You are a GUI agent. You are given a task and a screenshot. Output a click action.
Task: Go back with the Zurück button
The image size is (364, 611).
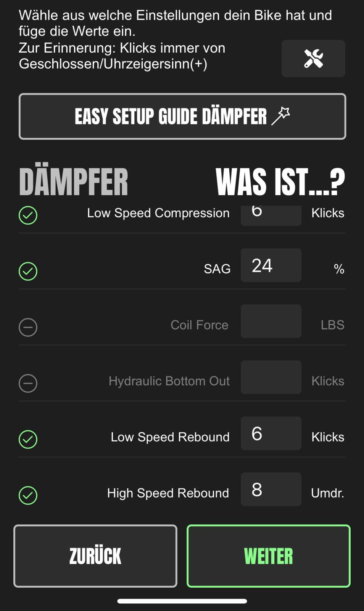(95, 556)
